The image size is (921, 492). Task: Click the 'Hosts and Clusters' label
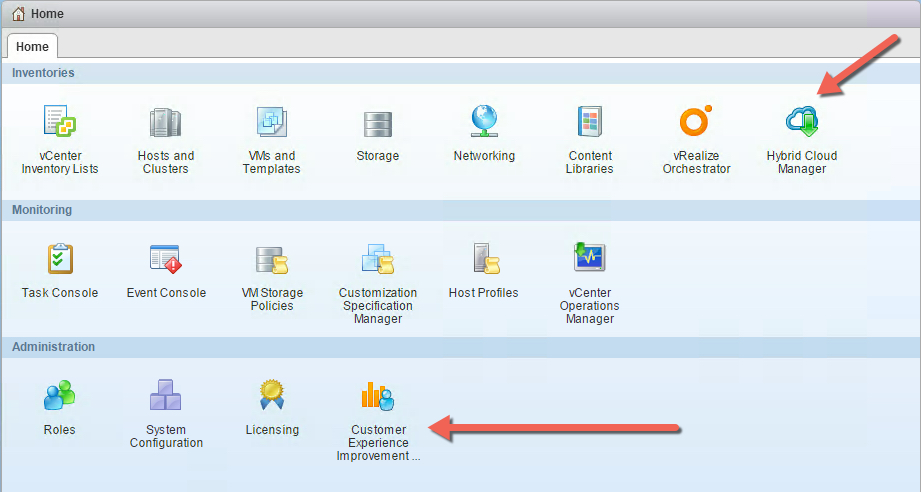click(166, 162)
